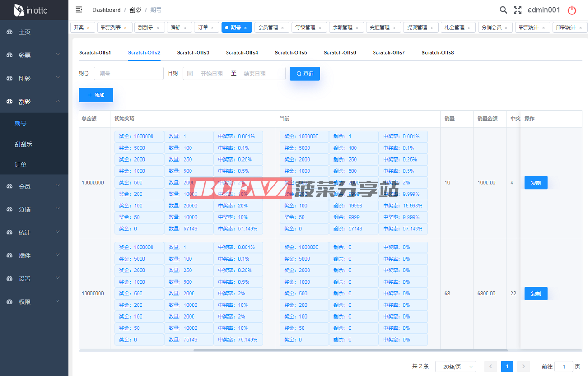Open 主页 in the sidebar
The width and height of the screenshot is (588, 376).
[25, 33]
